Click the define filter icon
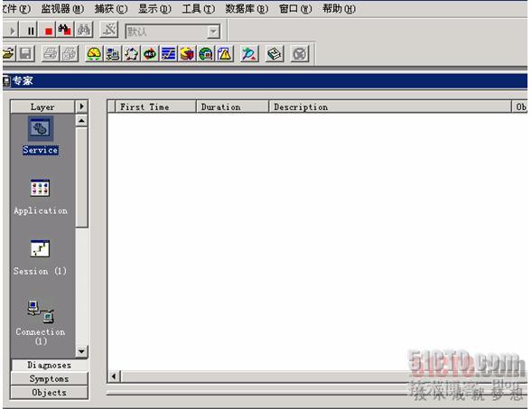The image size is (532, 409). click(x=109, y=30)
